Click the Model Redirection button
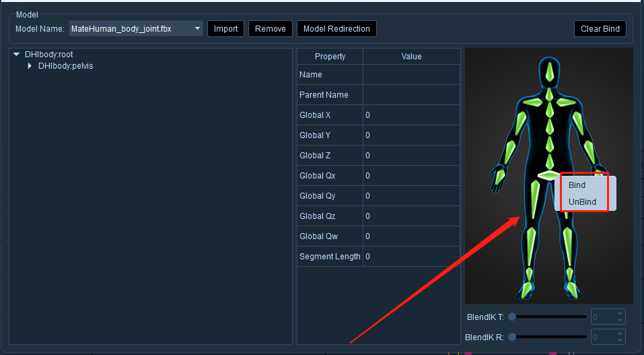The width and height of the screenshot is (644, 355). click(336, 29)
